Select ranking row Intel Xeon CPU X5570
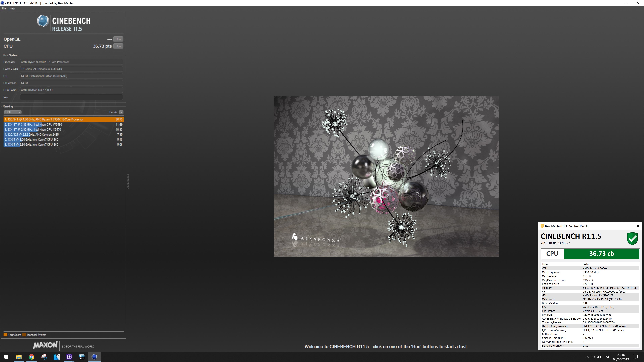The width and height of the screenshot is (644, 362). [64, 129]
